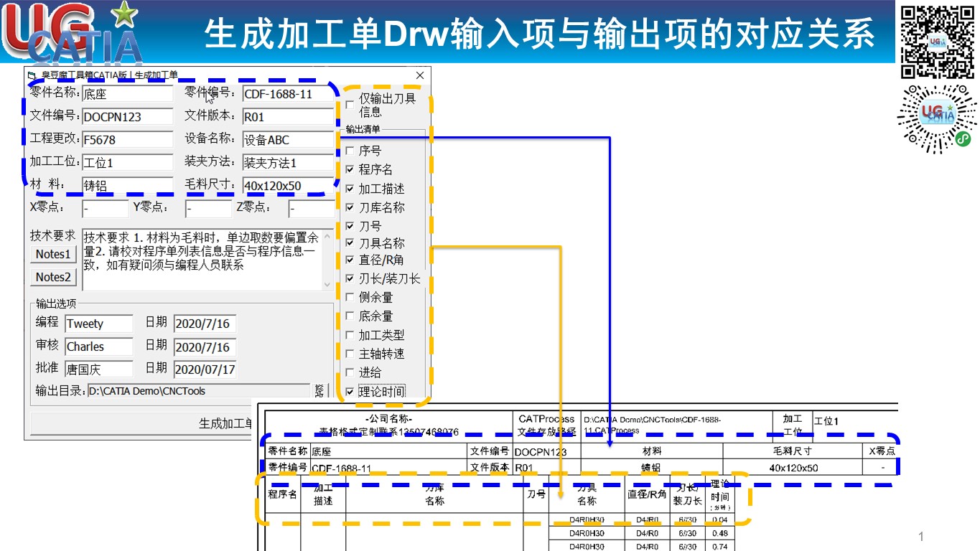The image size is (980, 551).
Task: Toggle the 刀库名称 checkbox
Action: click(350, 207)
